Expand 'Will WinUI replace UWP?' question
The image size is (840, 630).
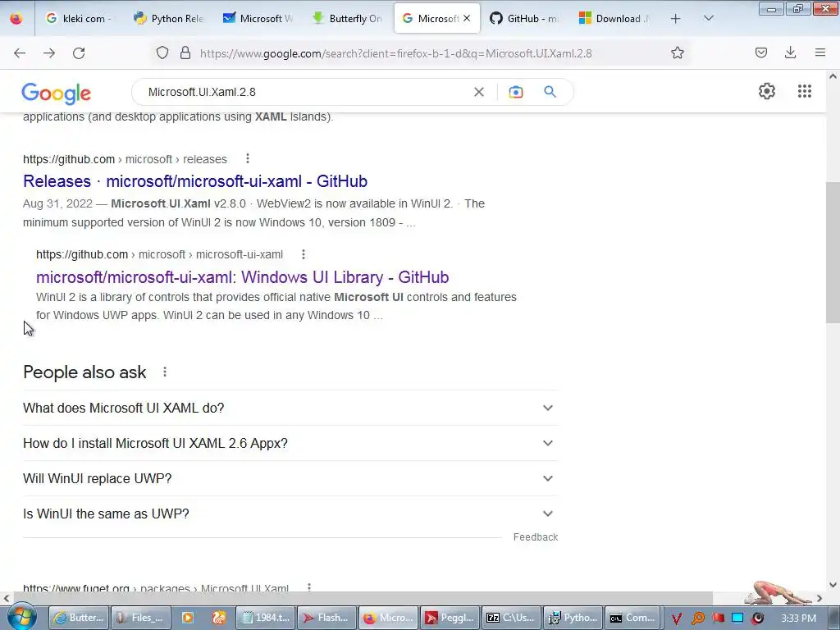(290, 478)
